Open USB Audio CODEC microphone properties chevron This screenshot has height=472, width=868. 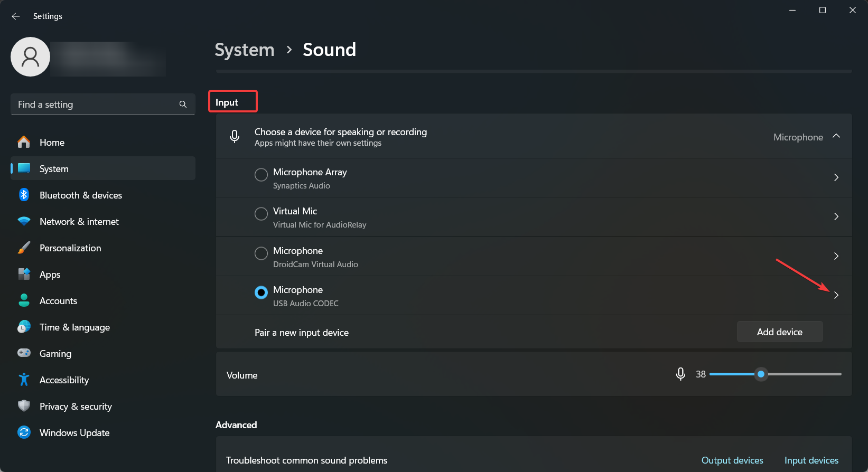click(x=836, y=295)
